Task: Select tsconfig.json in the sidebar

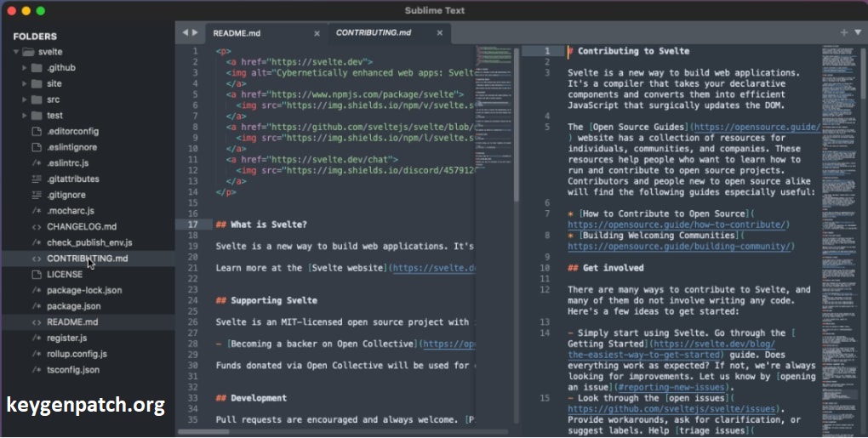Action: (x=73, y=370)
